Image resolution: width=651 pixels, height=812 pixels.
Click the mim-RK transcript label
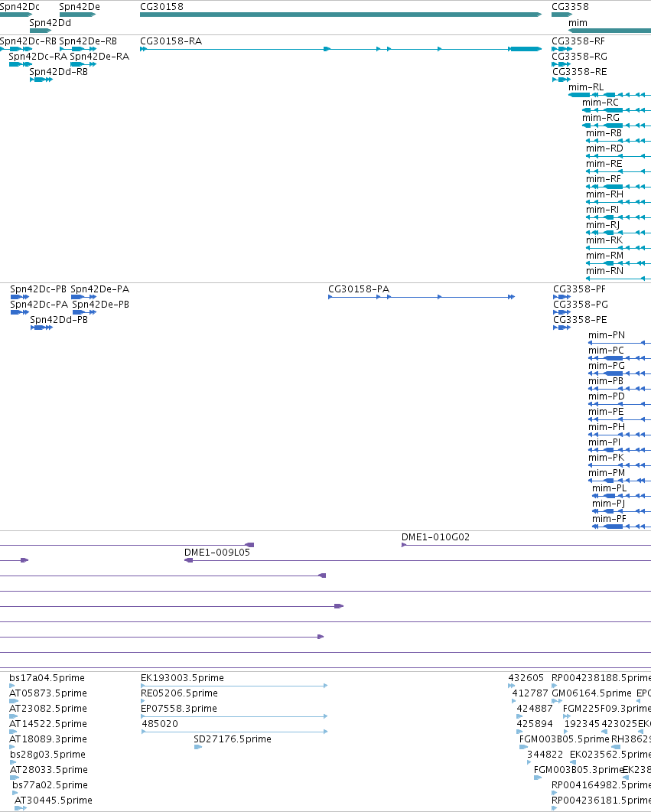point(604,240)
